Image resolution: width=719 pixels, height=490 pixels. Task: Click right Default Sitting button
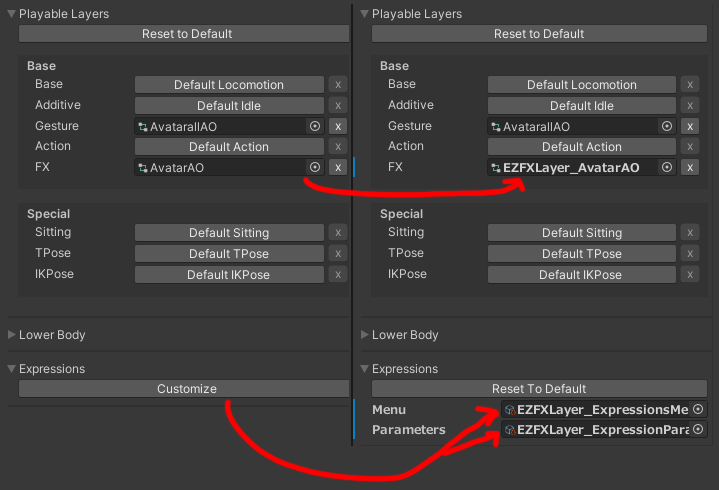(x=582, y=233)
